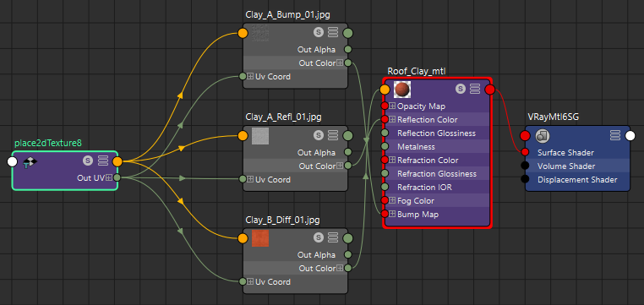Expand Out Color plus on Clay_A_Bump_01.jpg
This screenshot has width=644, height=305.
point(340,63)
